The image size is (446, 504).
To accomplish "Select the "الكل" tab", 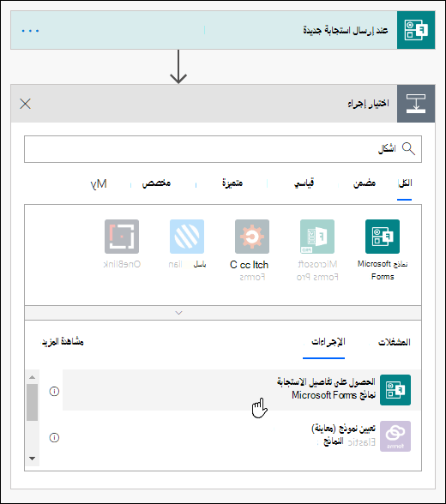I will [405, 183].
